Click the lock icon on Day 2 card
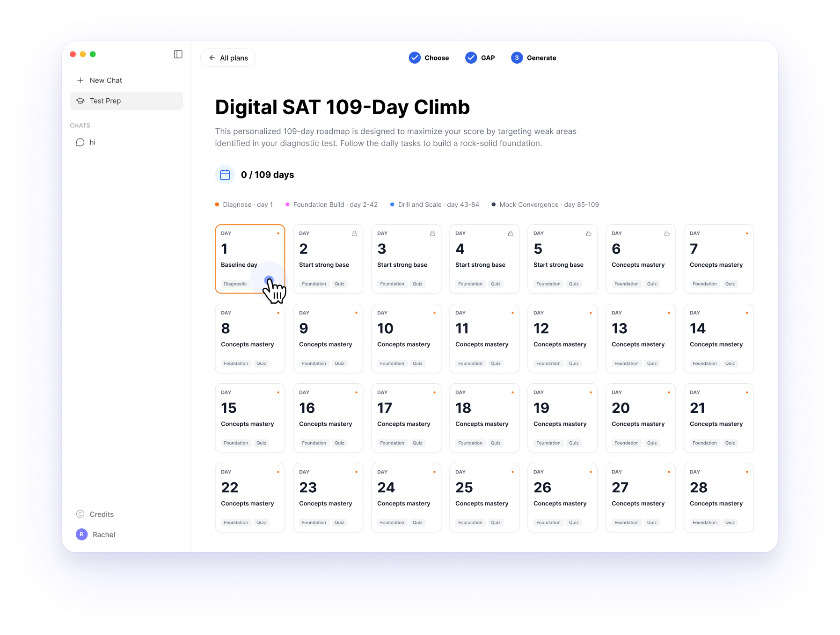Viewport: 840px width, 635px height. (x=354, y=233)
